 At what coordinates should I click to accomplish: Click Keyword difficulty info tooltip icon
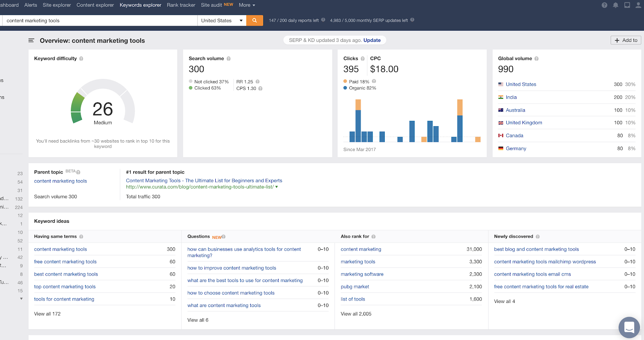81,59
